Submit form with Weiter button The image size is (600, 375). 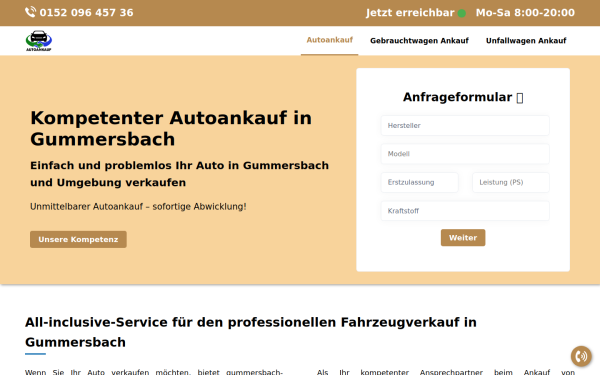tap(463, 238)
